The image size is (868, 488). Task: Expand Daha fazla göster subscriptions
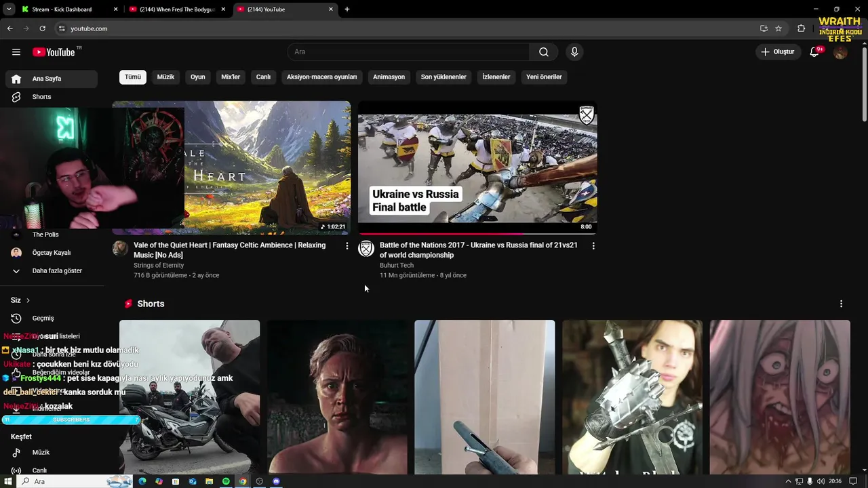52,271
